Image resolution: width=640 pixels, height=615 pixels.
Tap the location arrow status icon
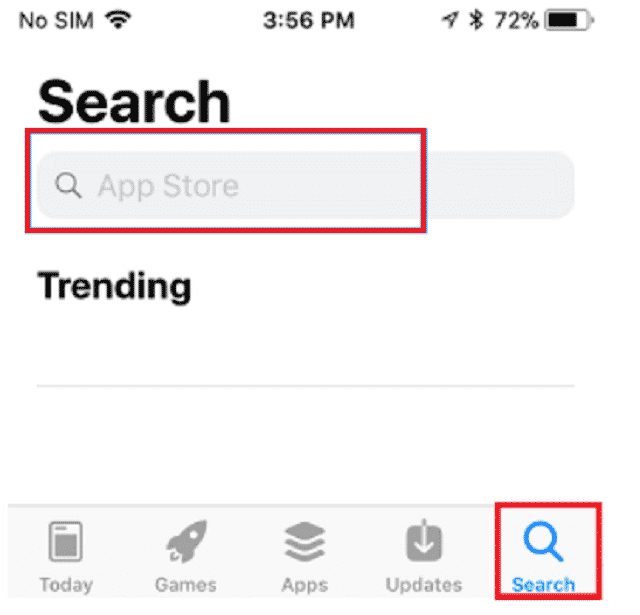(450, 20)
